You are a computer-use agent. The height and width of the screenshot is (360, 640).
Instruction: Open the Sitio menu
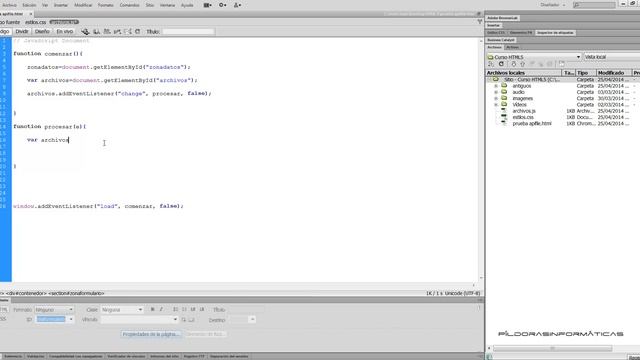(x=150, y=5)
